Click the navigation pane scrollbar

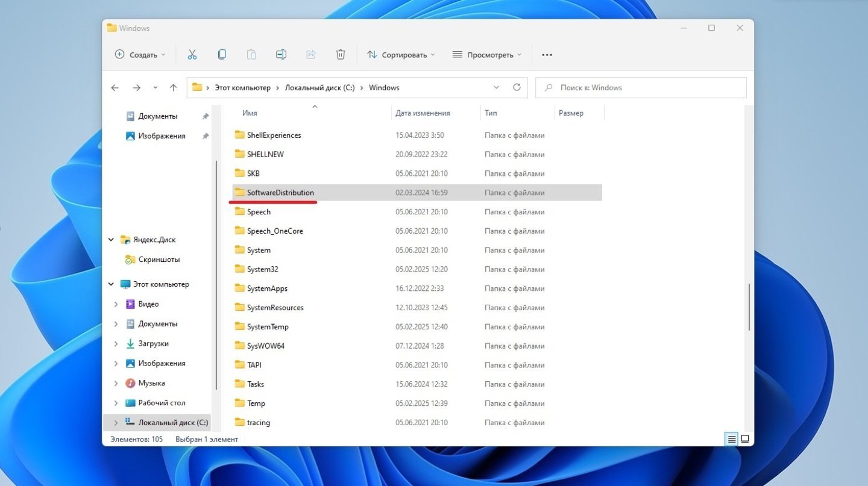216,276
